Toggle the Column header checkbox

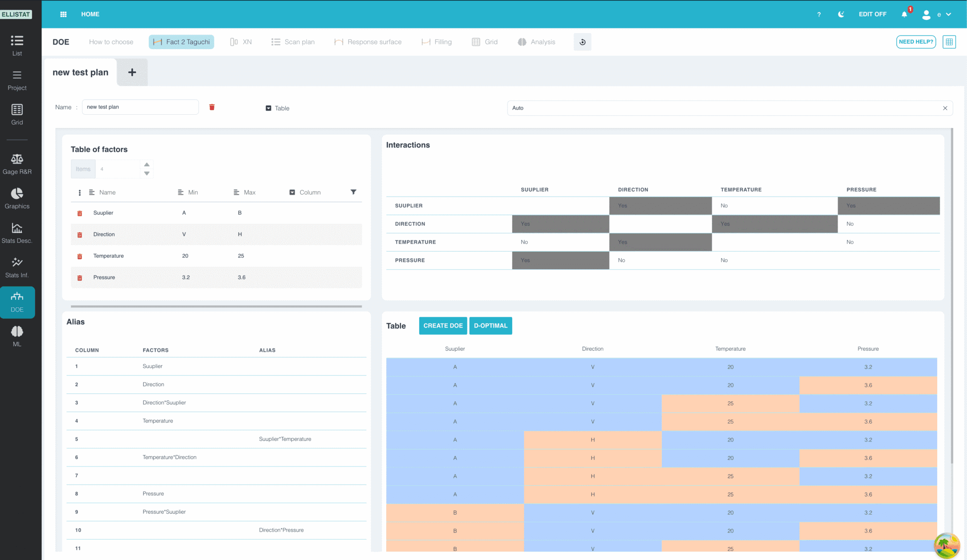[292, 192]
